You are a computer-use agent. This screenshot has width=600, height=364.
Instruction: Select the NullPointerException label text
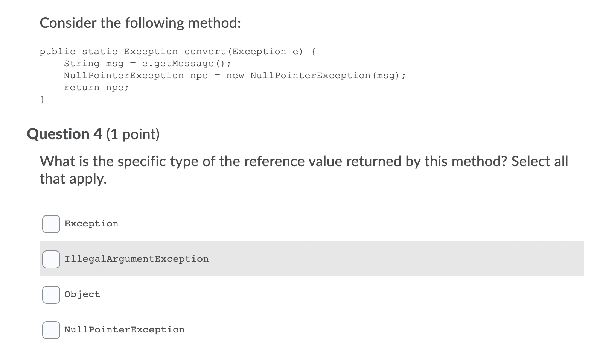124,329
